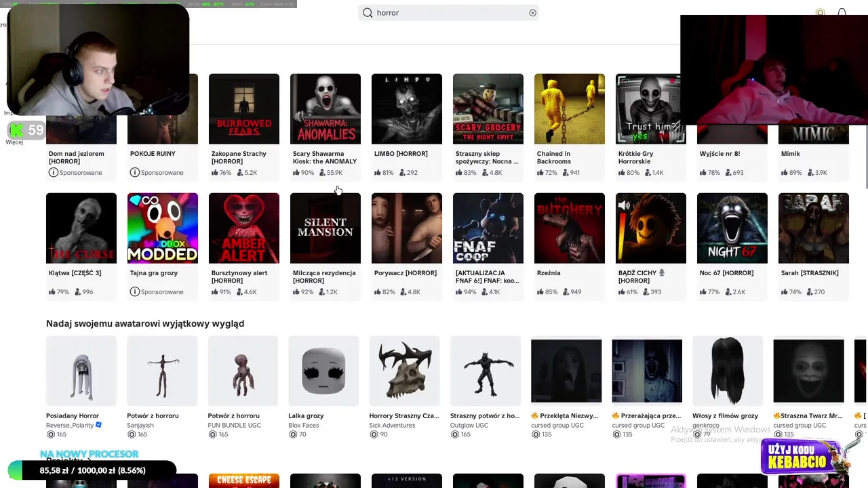The height and width of the screenshot is (488, 868).
Task: Click the Krótkie Gry Horrorskie title
Action: pyautogui.click(x=636, y=157)
